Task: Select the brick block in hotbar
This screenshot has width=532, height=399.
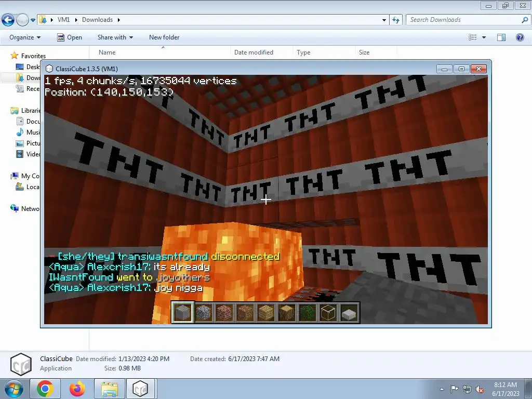Action: [224, 312]
